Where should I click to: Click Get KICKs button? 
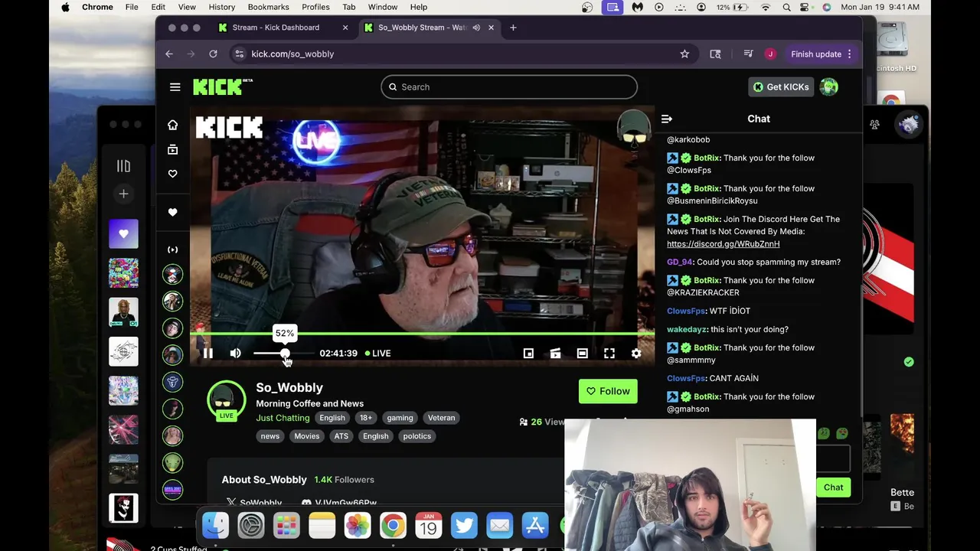point(780,86)
